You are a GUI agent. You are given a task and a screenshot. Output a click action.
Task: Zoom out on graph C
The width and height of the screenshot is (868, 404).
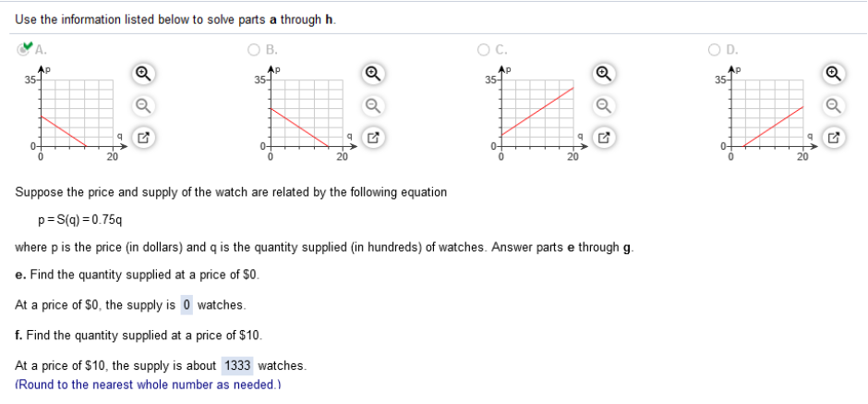[604, 105]
